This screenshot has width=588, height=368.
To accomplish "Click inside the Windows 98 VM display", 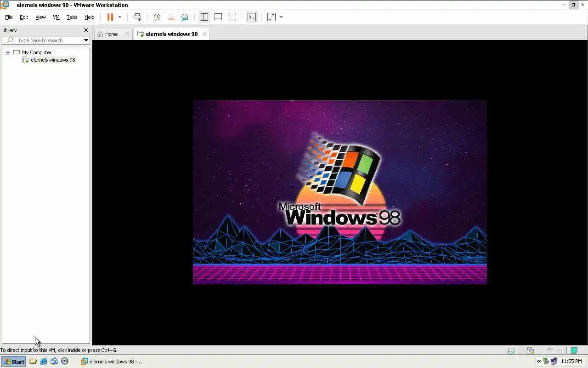I will pos(340,192).
